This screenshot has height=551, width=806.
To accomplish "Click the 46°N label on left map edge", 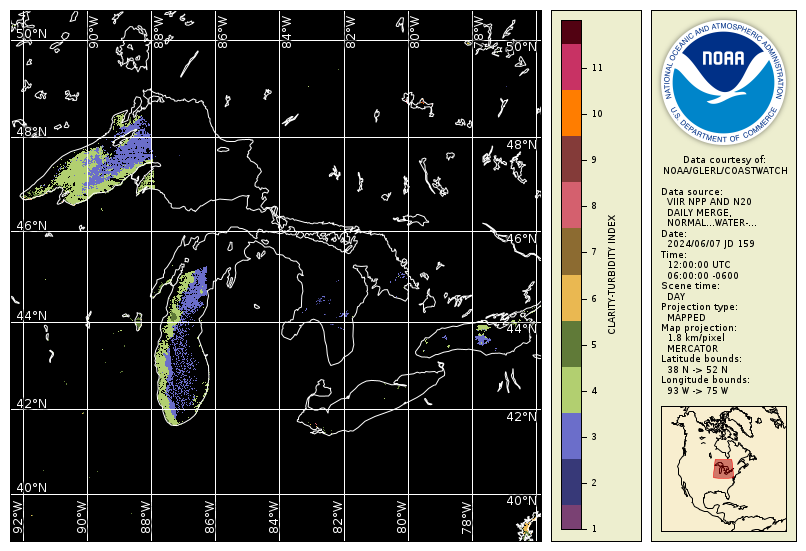I will tap(31, 226).
